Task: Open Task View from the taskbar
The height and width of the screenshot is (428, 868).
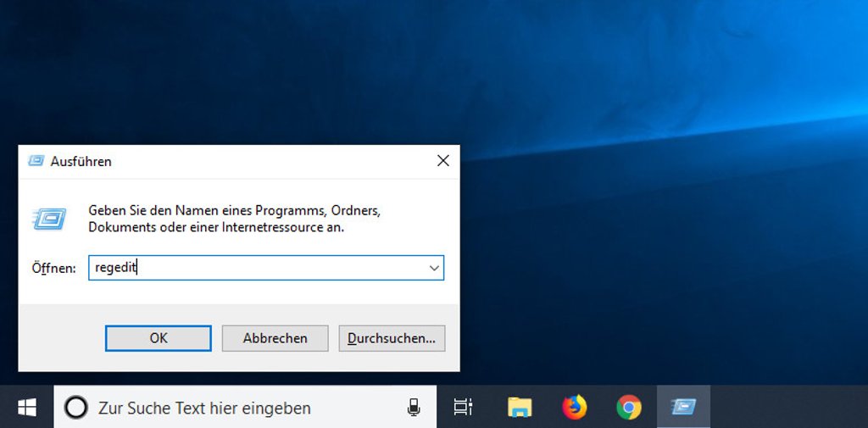Action: [463, 408]
